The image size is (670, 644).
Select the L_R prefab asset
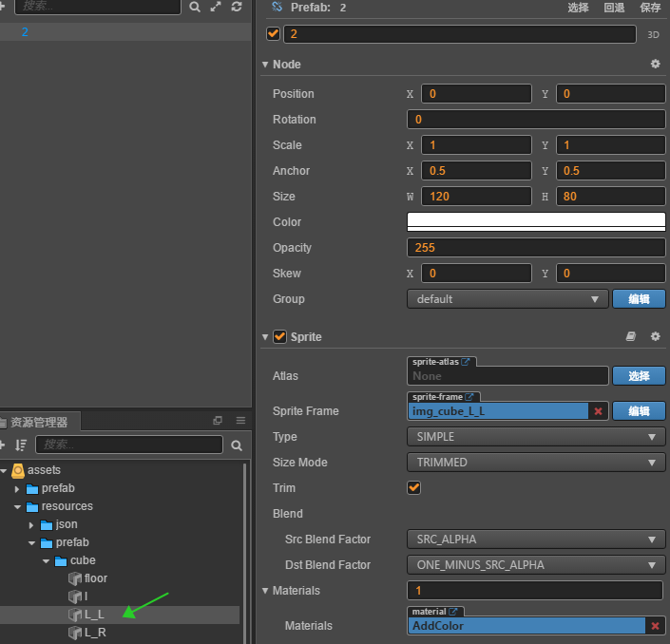click(x=87, y=633)
